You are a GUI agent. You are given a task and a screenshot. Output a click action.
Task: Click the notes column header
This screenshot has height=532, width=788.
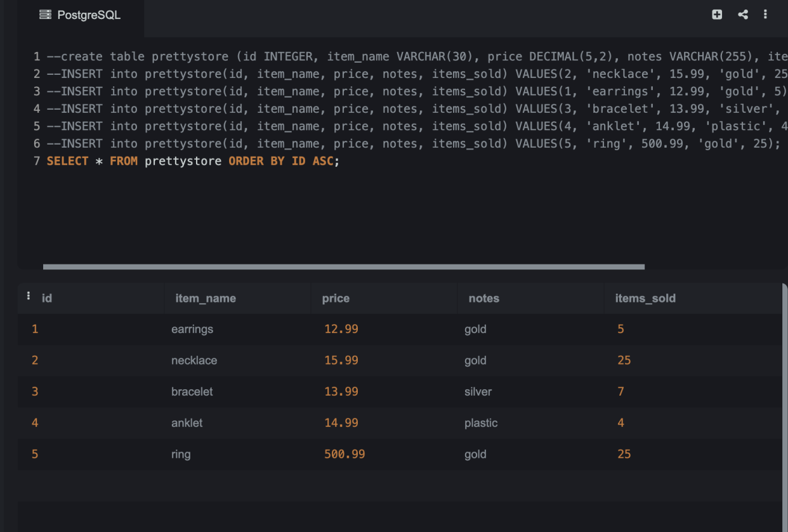point(483,298)
